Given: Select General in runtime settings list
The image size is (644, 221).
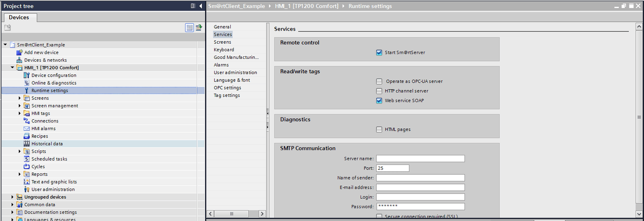Looking at the screenshot, I should click(x=222, y=27).
